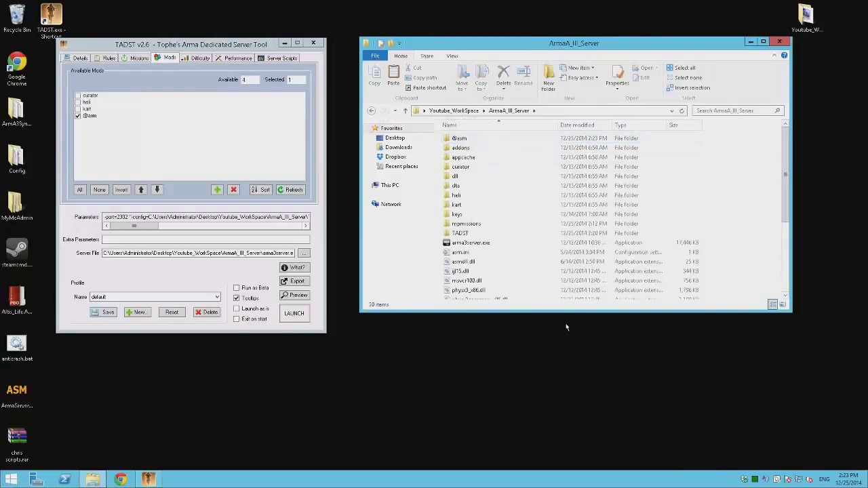The height and width of the screenshot is (488, 868).
Task: Move selected mod down with arrow icon
Action: coord(157,190)
